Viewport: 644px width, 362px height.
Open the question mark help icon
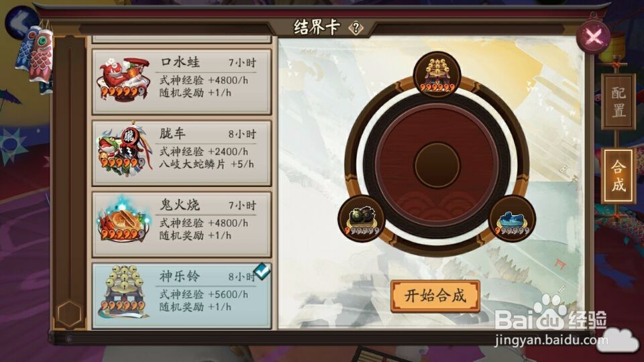point(356,28)
